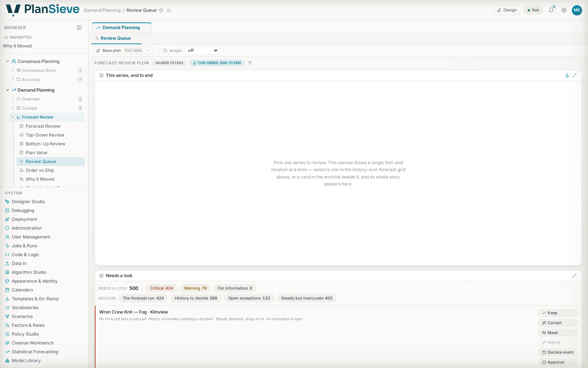
Task: Select 'This series, end to end' pill
Action: click(217, 63)
